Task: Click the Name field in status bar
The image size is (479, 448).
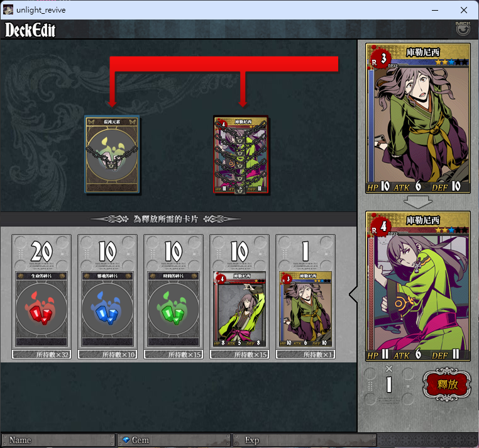Action: tap(58, 440)
